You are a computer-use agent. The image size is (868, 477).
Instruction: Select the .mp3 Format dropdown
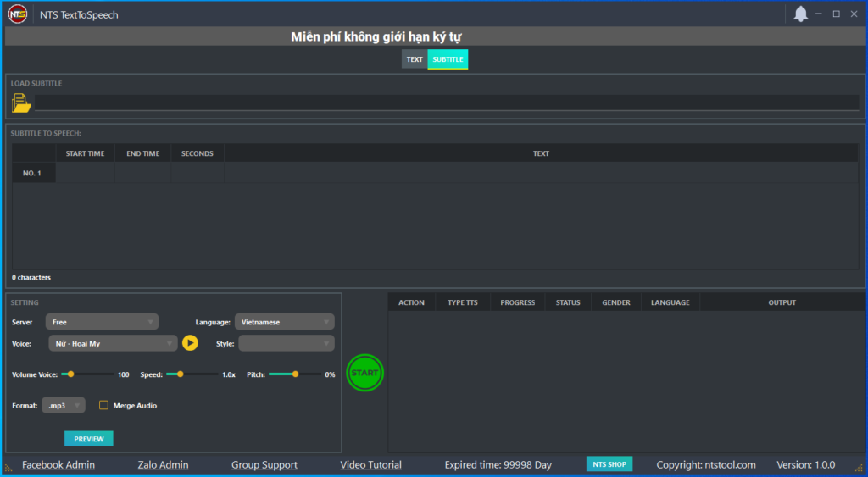pos(64,406)
